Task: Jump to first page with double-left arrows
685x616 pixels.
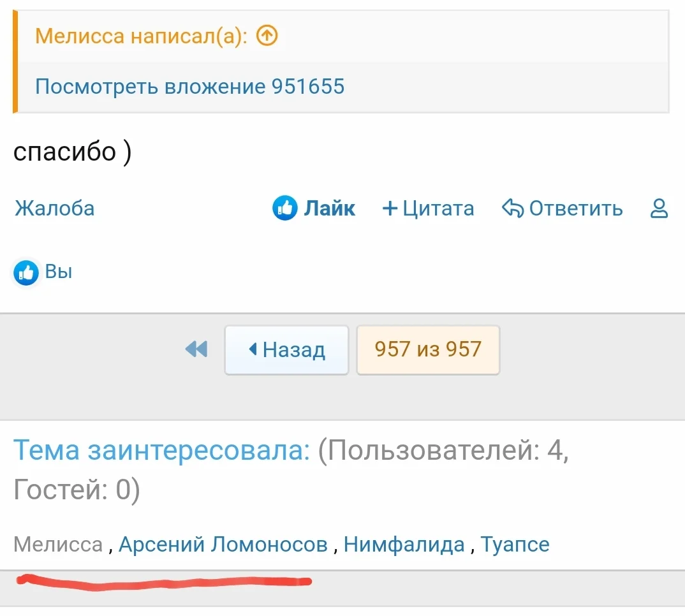Action: click(196, 349)
